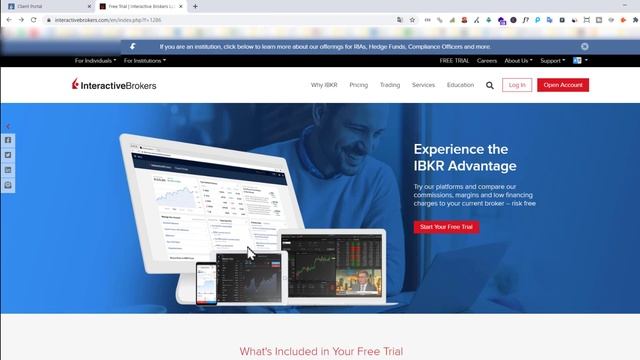Open a new browser tab with plus

pos(195,6)
